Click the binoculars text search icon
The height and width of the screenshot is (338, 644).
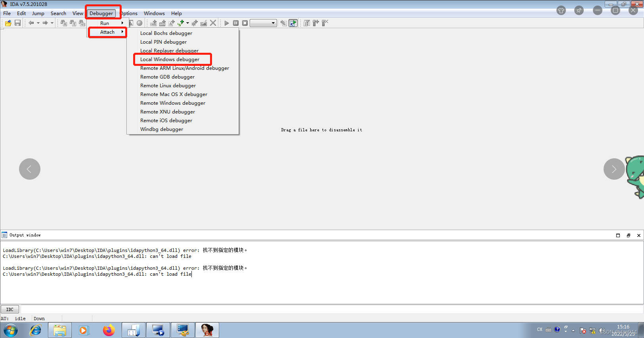tap(73, 23)
